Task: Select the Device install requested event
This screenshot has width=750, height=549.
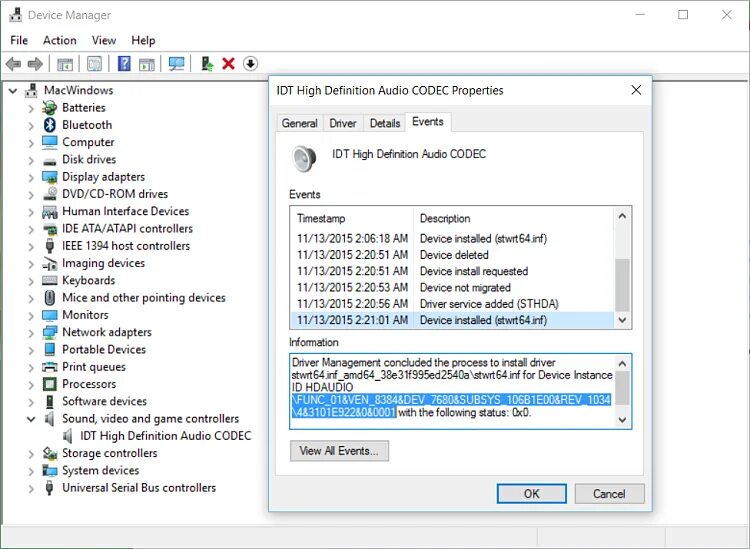Action: (x=452, y=271)
